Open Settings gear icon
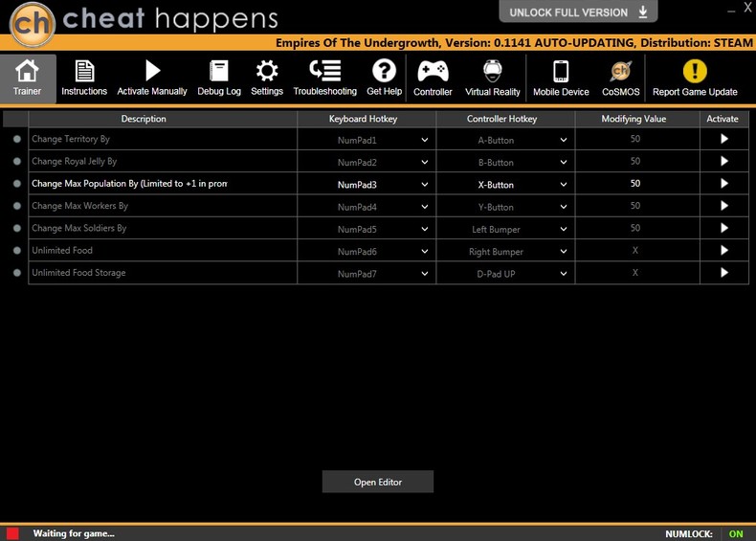The width and height of the screenshot is (756, 541). click(267, 71)
